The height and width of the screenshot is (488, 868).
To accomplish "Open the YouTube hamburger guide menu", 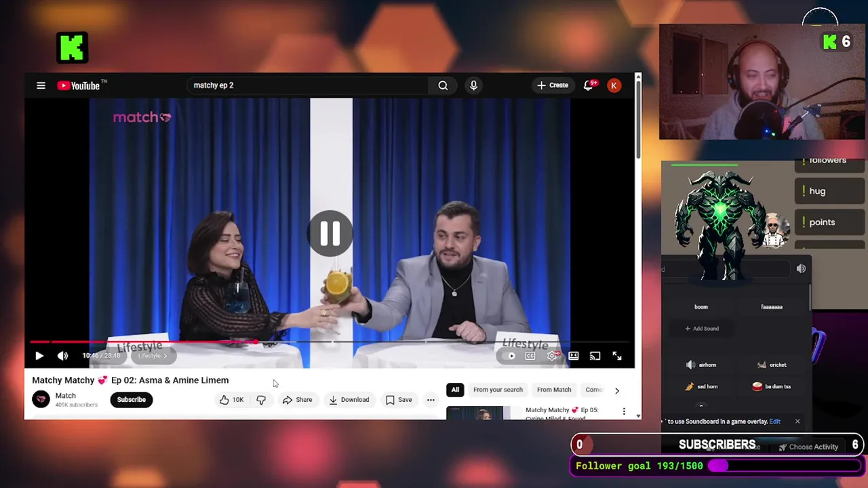I will tap(41, 85).
